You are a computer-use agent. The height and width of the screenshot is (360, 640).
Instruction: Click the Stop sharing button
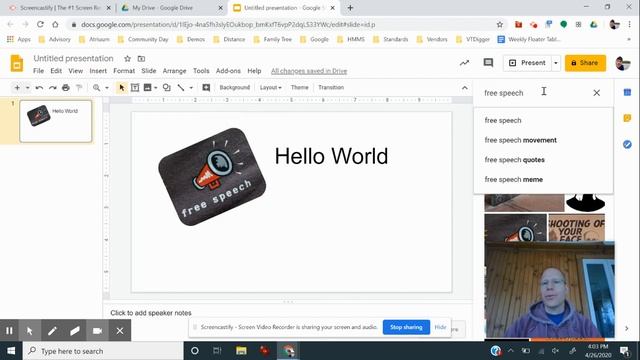tap(406, 327)
